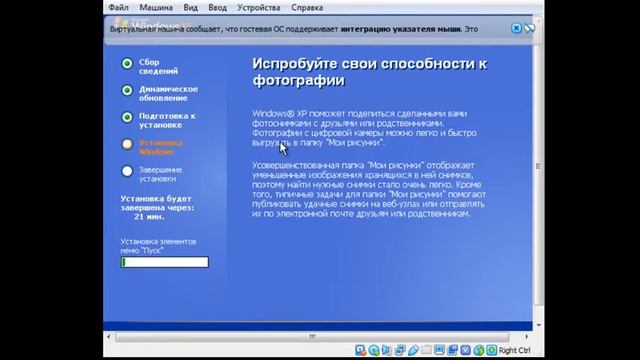This screenshot has width=640, height=360.
Task: Click the horizontal scrollbar left arrow
Action: tap(109, 336)
